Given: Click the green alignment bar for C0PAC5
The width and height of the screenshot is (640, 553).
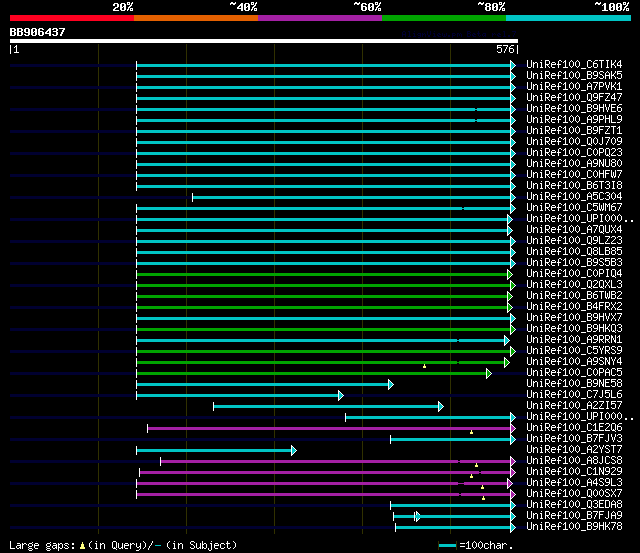Looking at the screenshot, I should point(314,373).
